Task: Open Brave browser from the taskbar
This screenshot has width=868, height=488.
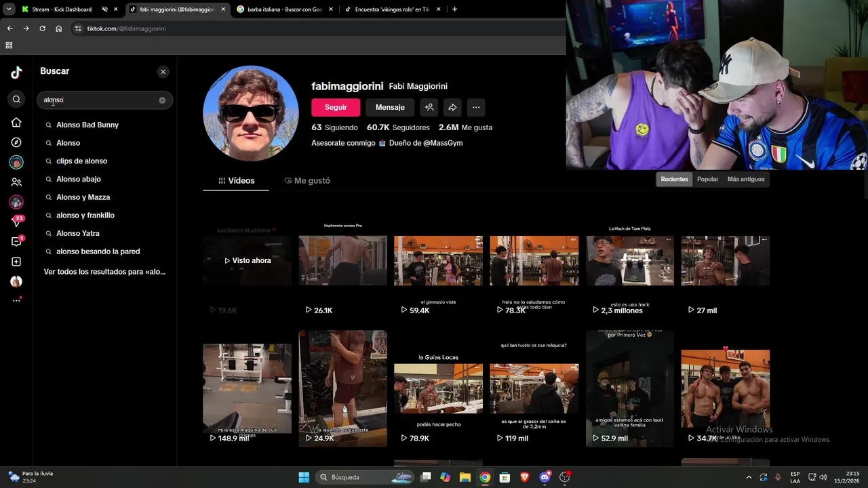Action: pos(525,477)
